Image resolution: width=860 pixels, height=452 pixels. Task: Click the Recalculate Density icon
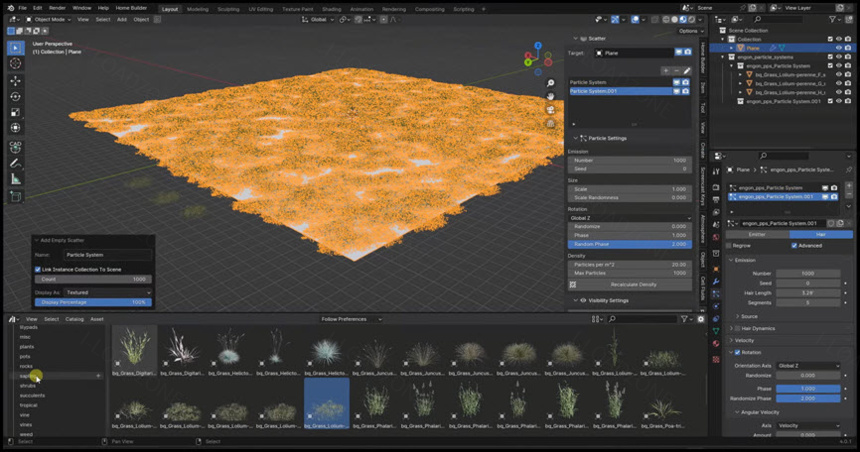[x=573, y=285]
